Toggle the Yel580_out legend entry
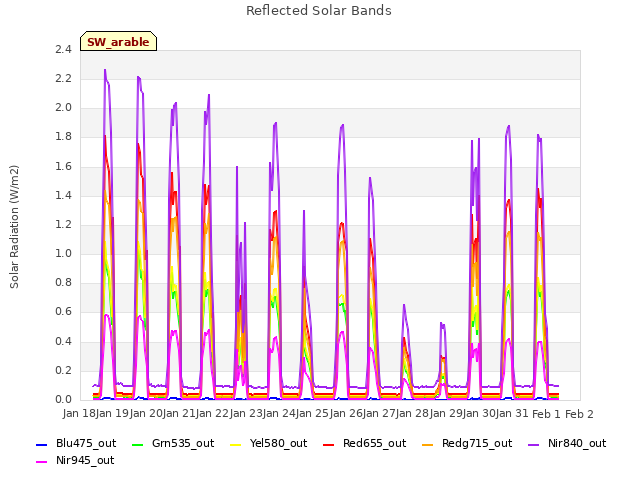 [269, 444]
